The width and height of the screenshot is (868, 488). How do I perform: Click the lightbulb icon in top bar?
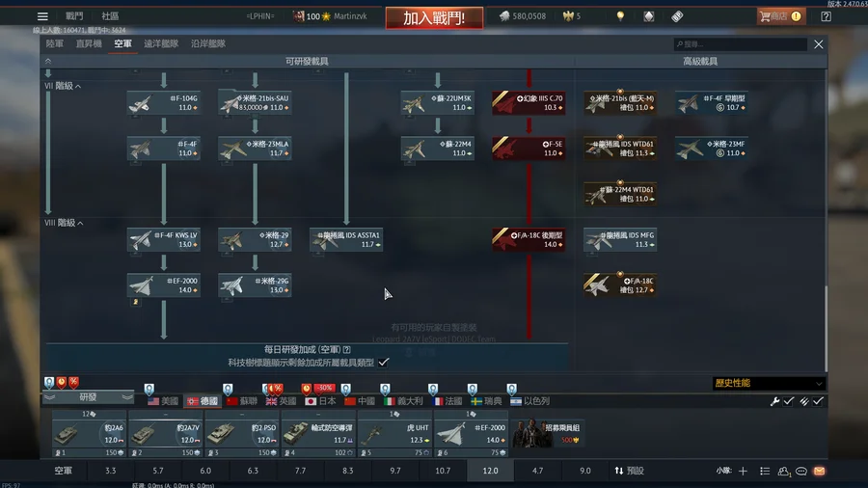pos(620,16)
